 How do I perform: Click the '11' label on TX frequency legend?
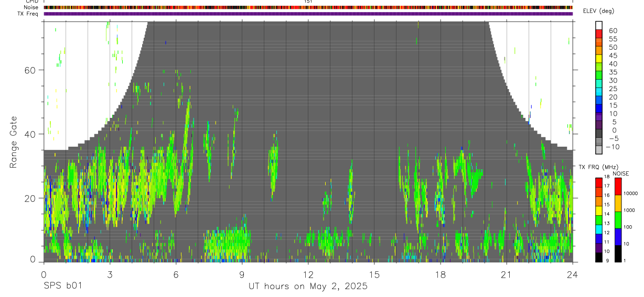pos(606,242)
